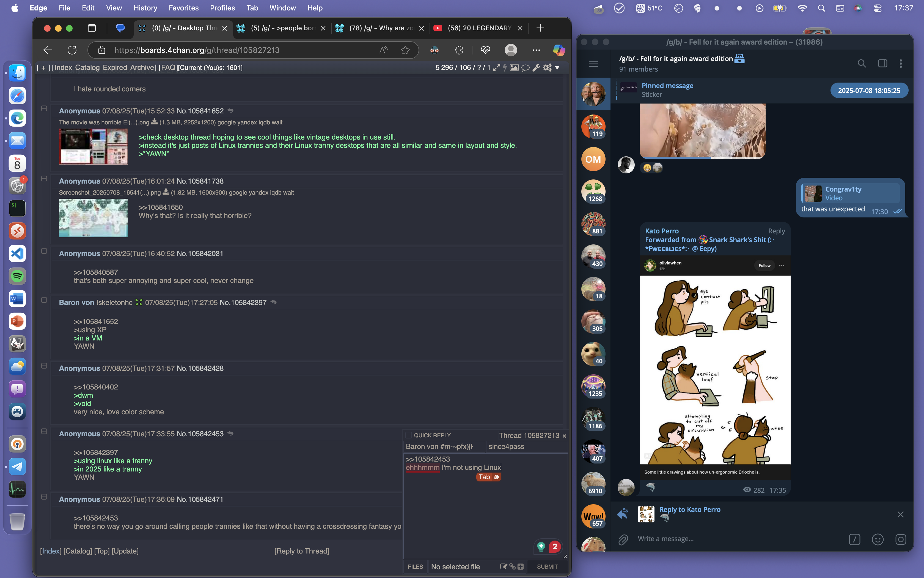
Task: Click the SUBMIT button in Quick Reply
Action: point(547,566)
